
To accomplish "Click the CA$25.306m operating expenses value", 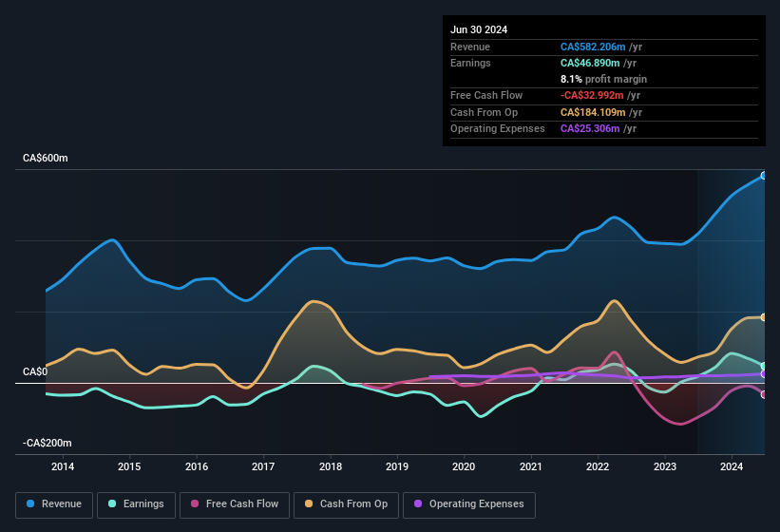I will (590, 129).
